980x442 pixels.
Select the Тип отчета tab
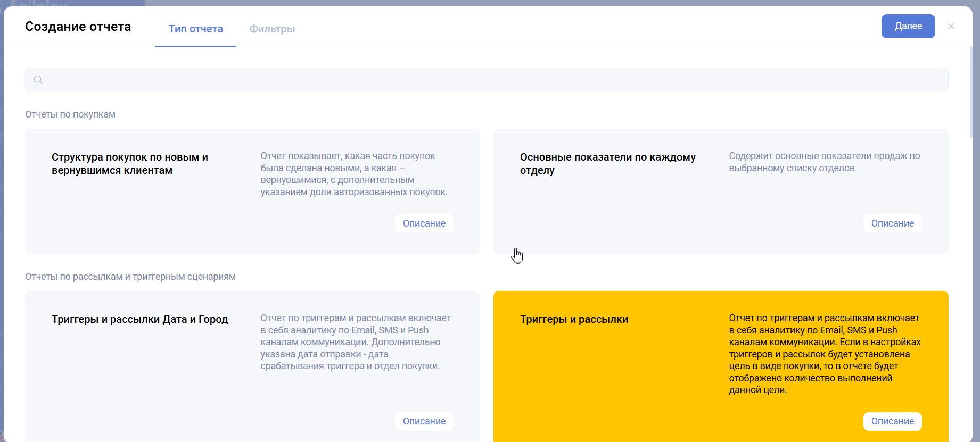[195, 29]
